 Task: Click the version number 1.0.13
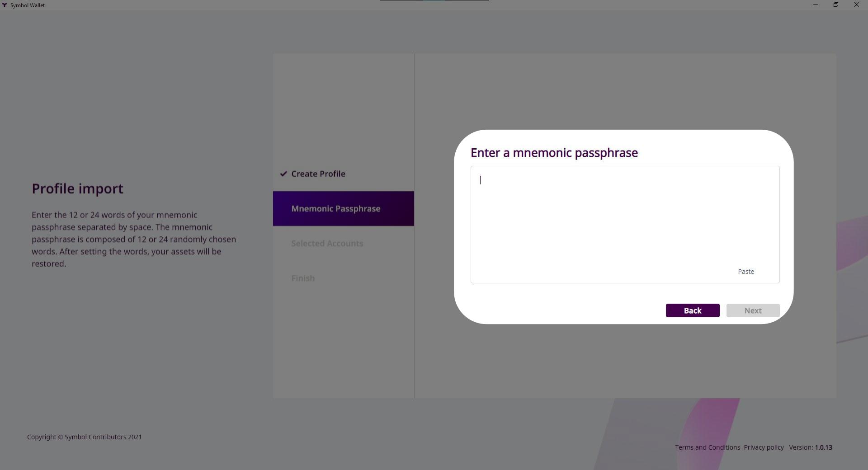point(823,447)
